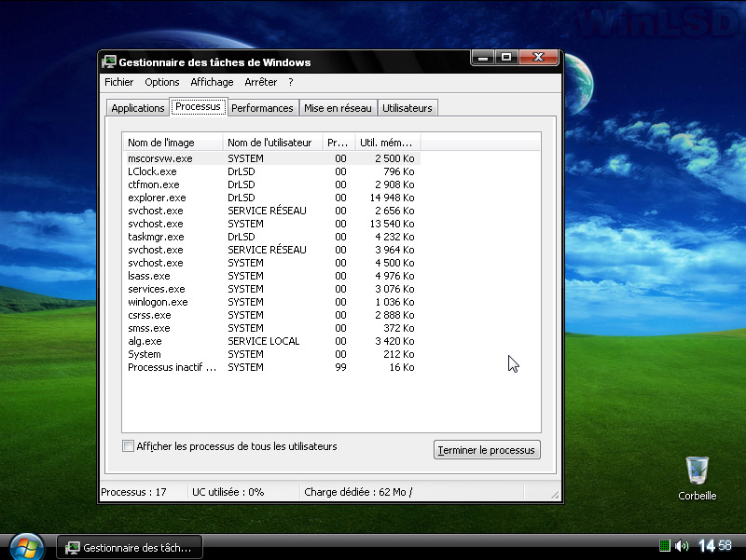The image size is (746, 560).
Task: Sort by the Pr... processor column header
Action: [338, 143]
